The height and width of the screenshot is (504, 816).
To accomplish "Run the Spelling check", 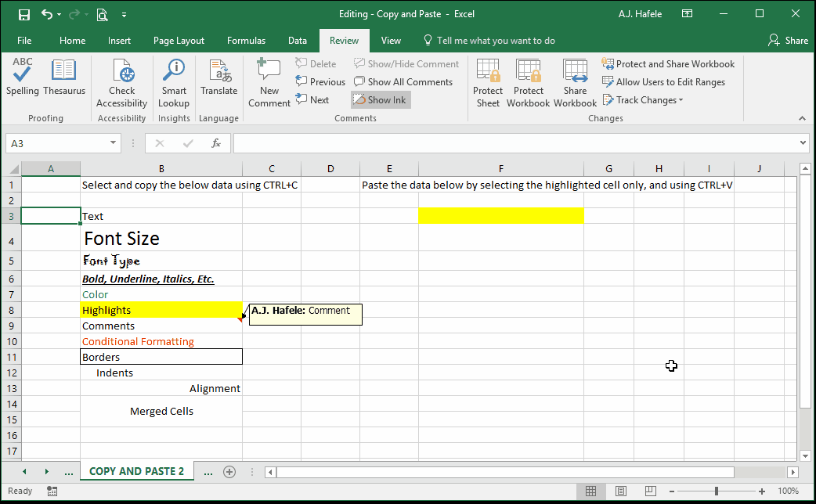I will pos(23,77).
